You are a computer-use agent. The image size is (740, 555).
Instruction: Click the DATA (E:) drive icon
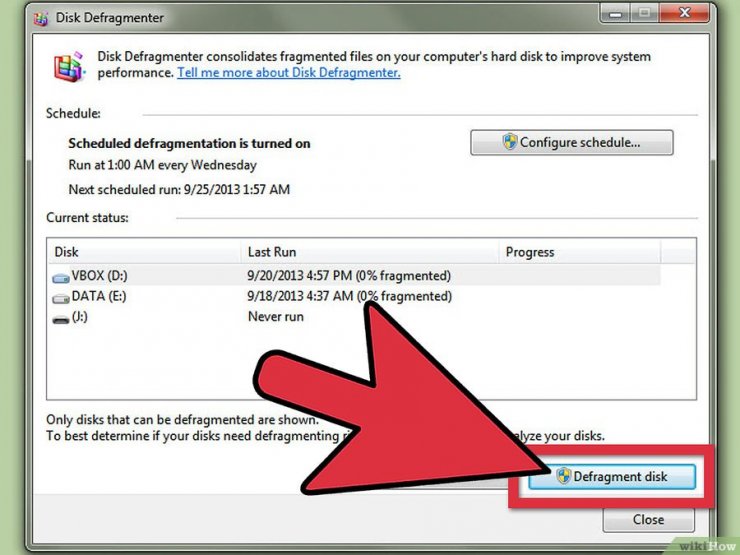(x=60, y=299)
